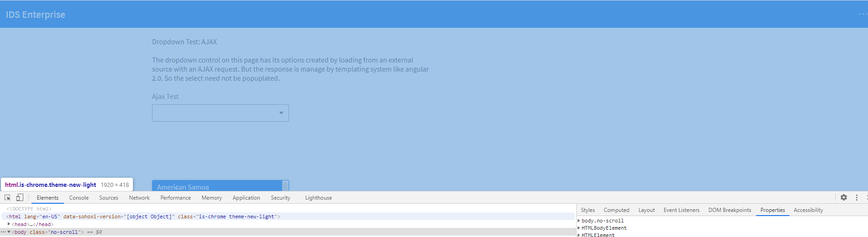Open the Application tab

(246, 198)
